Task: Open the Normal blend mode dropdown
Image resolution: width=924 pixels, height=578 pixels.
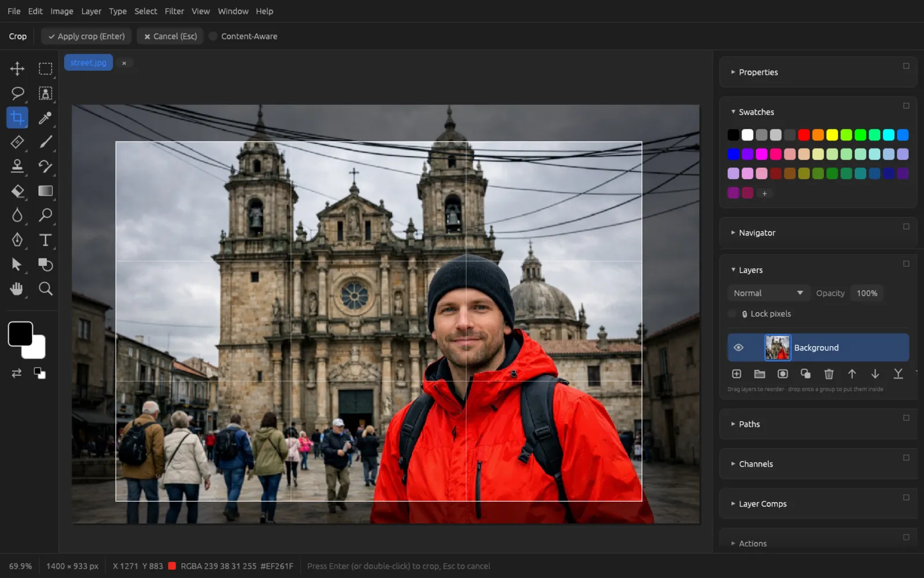Action: pos(768,293)
